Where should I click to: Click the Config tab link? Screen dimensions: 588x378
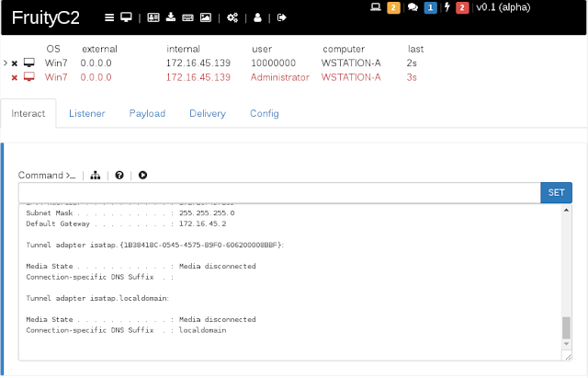pos(265,113)
